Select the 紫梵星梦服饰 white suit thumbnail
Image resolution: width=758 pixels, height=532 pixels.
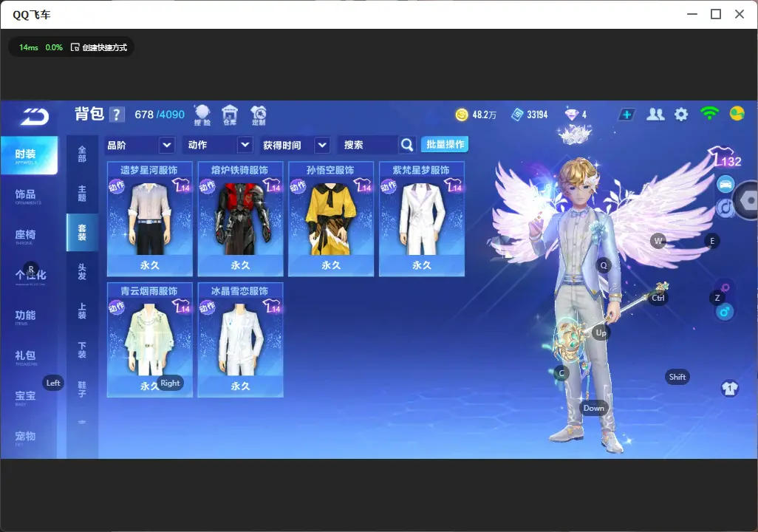(422, 219)
